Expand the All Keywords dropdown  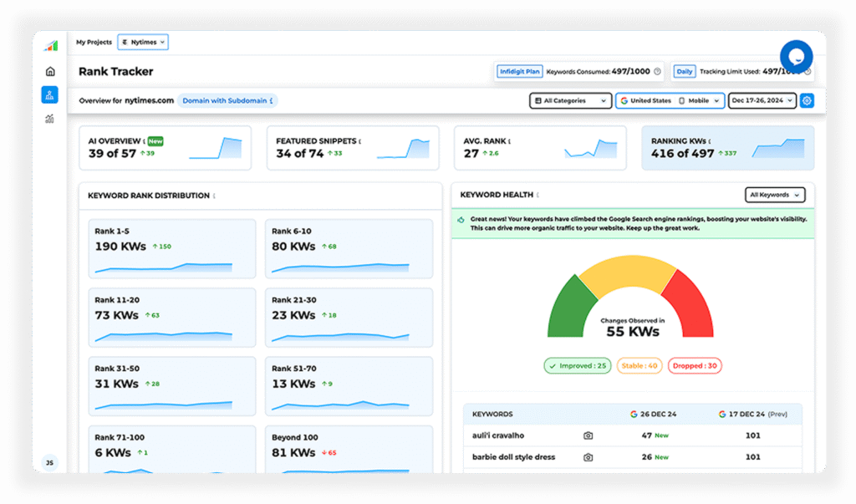pos(775,195)
